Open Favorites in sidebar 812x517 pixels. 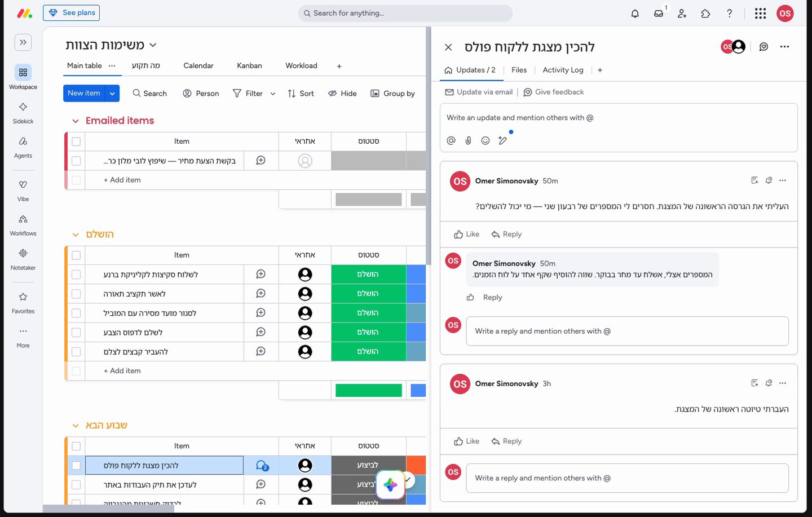pyautogui.click(x=23, y=302)
